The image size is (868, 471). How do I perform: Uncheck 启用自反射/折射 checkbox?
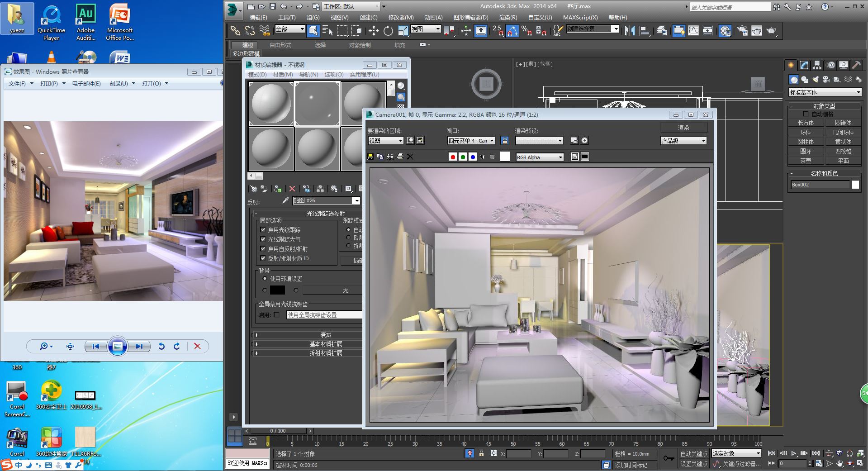[263, 249]
